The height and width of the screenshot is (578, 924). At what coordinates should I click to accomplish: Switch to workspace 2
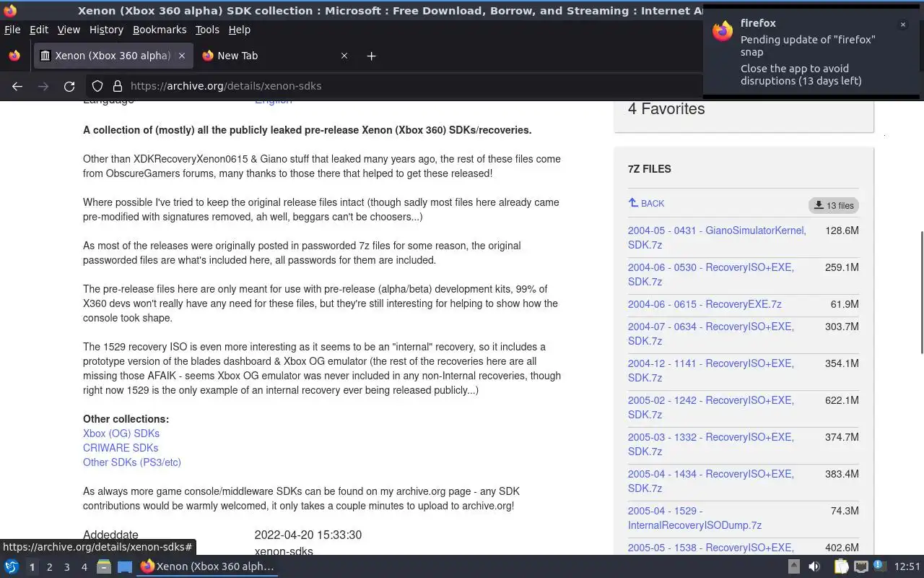tap(49, 567)
